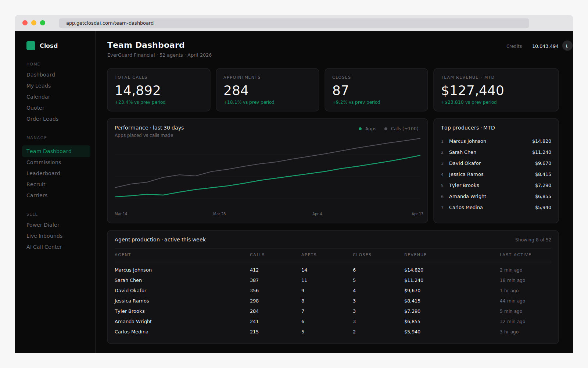Select Quoter from the sidebar

pos(35,108)
